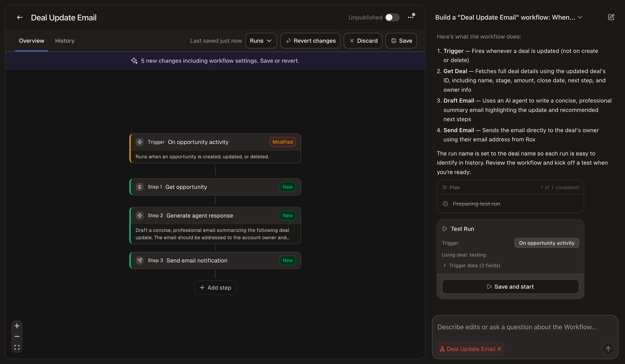Click the Discard button
The height and width of the screenshot is (364, 625).
[x=363, y=41]
